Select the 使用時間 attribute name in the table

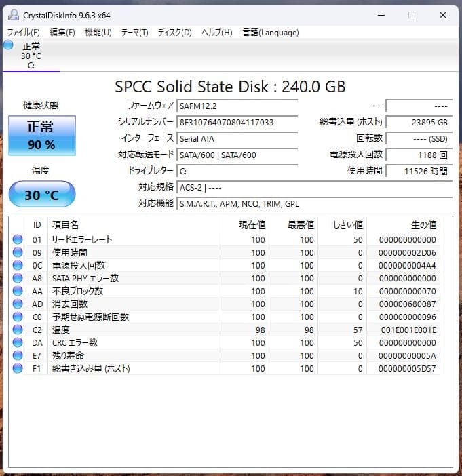(70, 252)
